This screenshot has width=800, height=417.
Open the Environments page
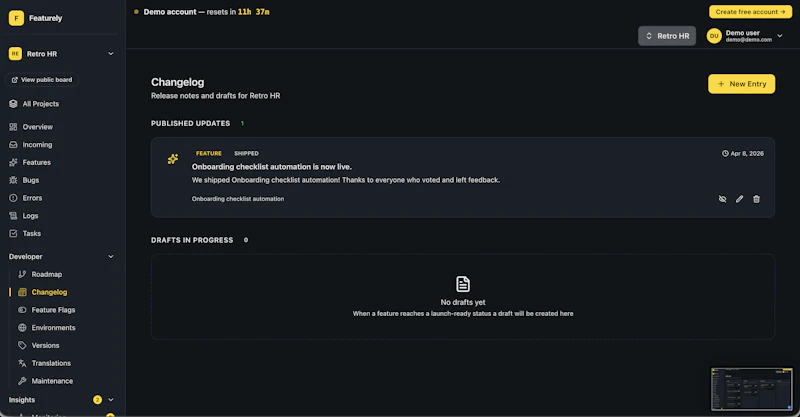(x=53, y=328)
